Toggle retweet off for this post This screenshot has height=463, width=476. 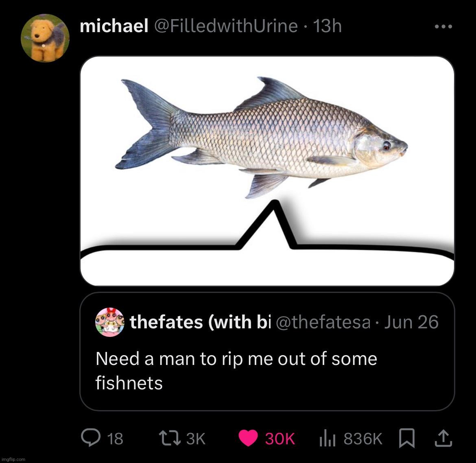(x=170, y=439)
